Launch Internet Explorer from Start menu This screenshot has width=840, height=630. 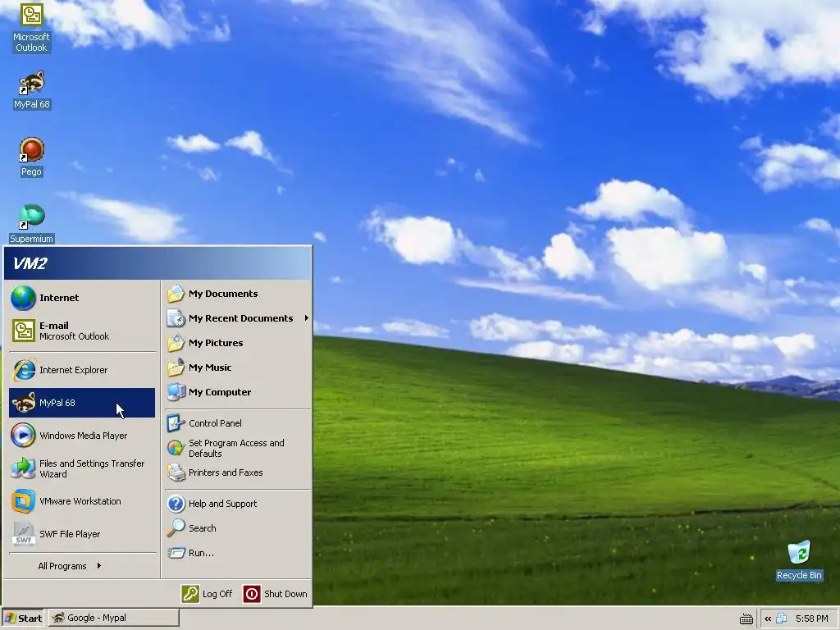(x=82, y=370)
